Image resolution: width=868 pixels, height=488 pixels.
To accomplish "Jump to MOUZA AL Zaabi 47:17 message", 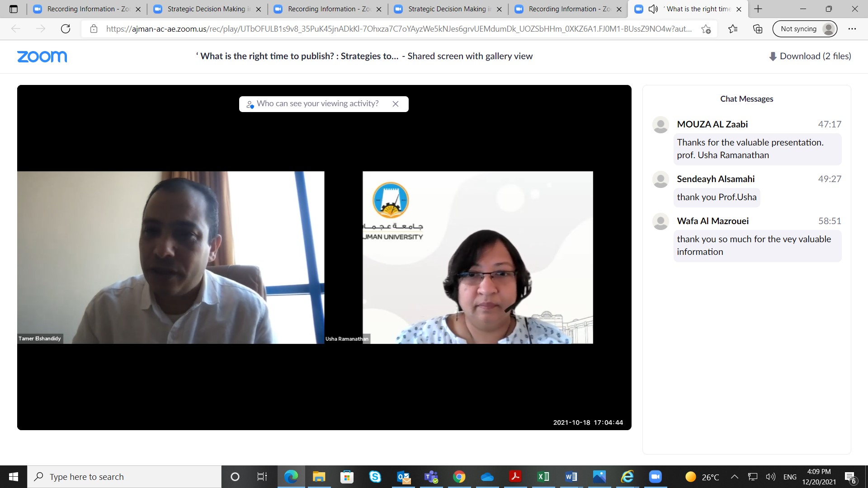I will (829, 124).
